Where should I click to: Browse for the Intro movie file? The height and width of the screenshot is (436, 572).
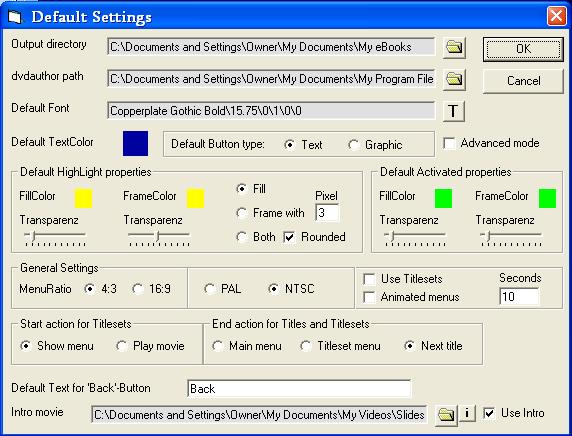tap(446, 414)
